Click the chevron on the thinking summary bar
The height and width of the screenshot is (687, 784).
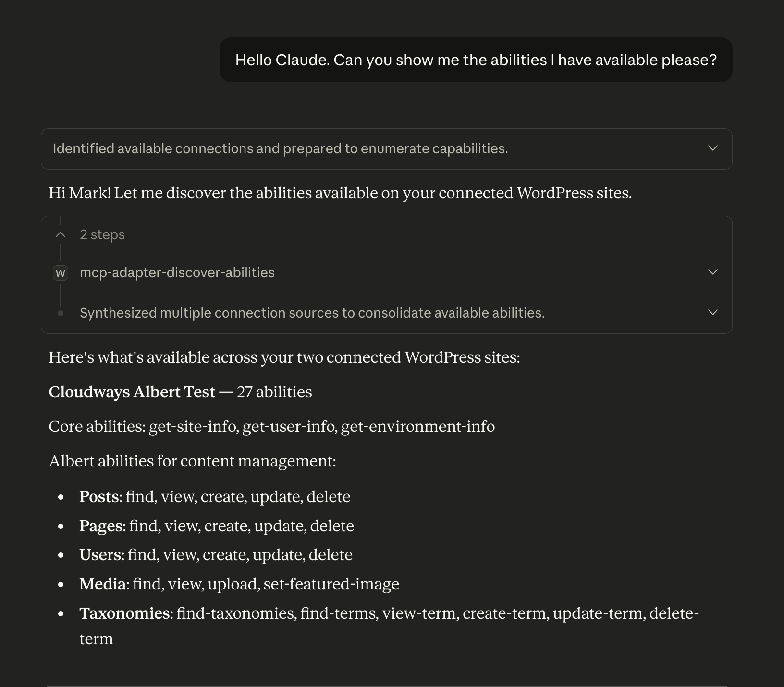[713, 148]
